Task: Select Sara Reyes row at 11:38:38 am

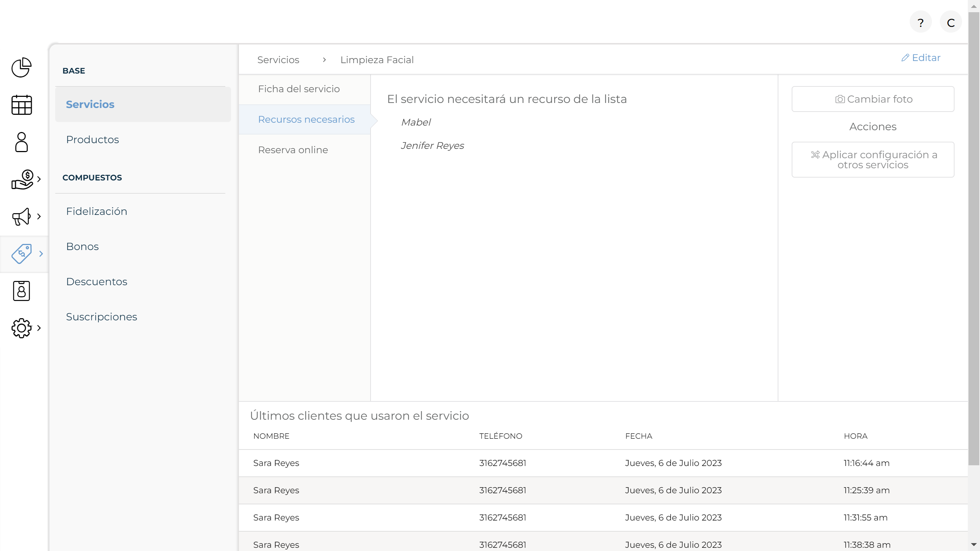Action: click(603, 541)
